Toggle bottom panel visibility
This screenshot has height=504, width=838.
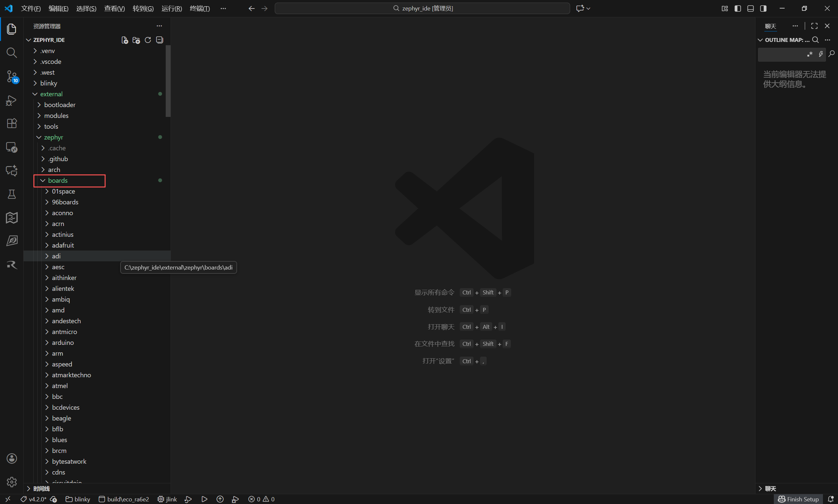tap(750, 9)
